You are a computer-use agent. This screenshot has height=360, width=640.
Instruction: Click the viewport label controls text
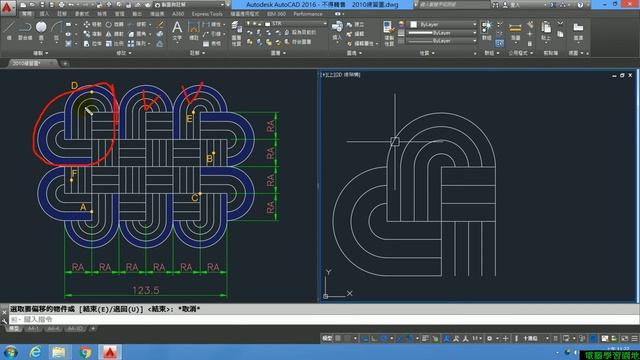click(340, 75)
